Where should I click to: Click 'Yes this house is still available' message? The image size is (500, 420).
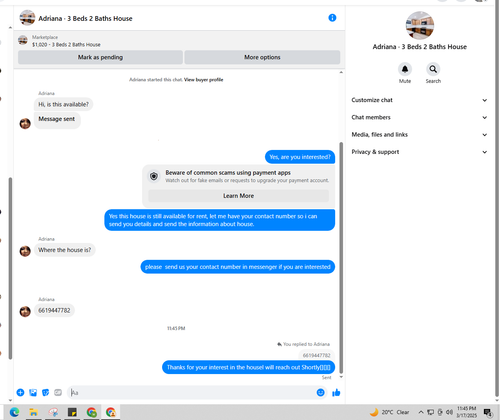[220, 220]
